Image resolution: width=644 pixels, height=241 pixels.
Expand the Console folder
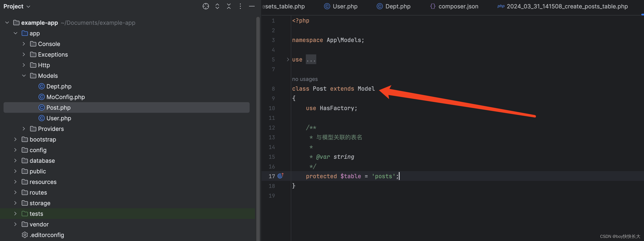pos(24,44)
